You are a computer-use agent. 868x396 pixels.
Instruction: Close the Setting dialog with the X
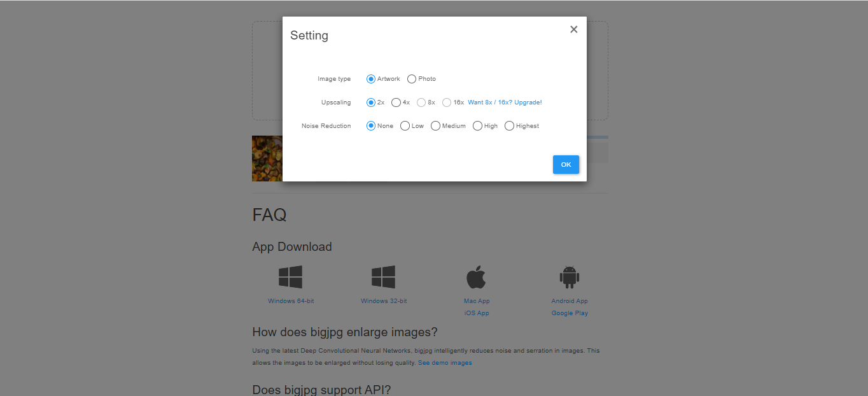pyautogui.click(x=573, y=29)
